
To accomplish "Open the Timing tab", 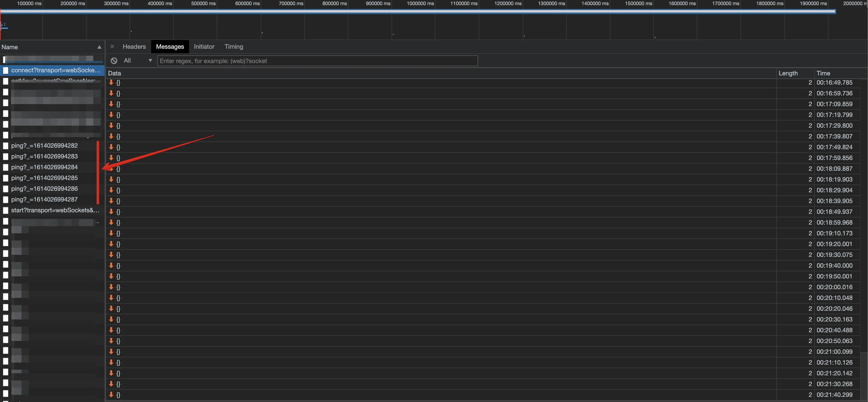I will (233, 47).
